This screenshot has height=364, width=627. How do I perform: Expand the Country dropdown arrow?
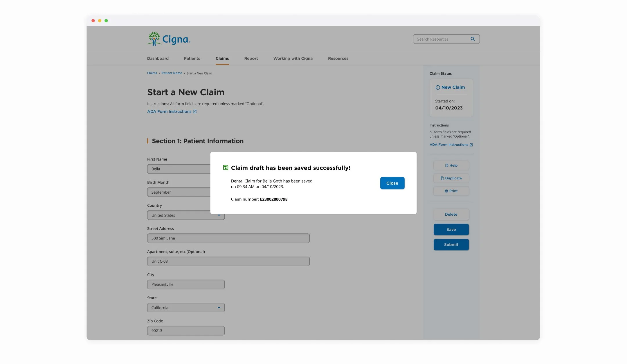(219, 215)
